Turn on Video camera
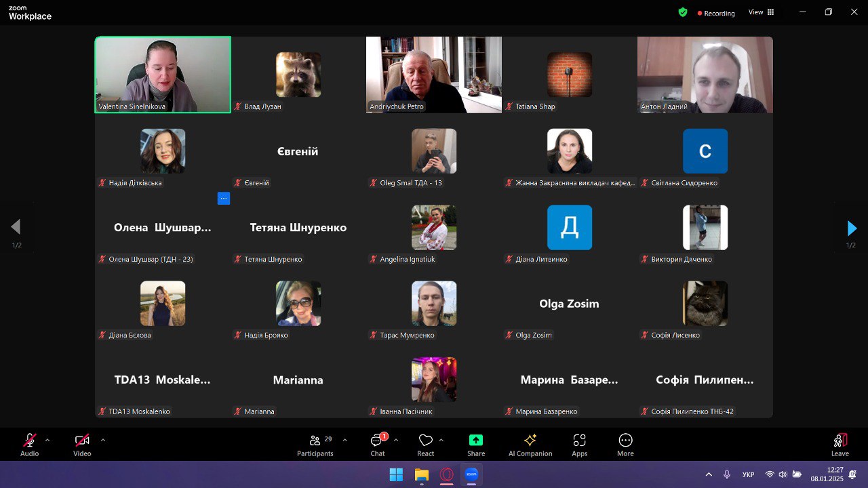 [x=82, y=445]
